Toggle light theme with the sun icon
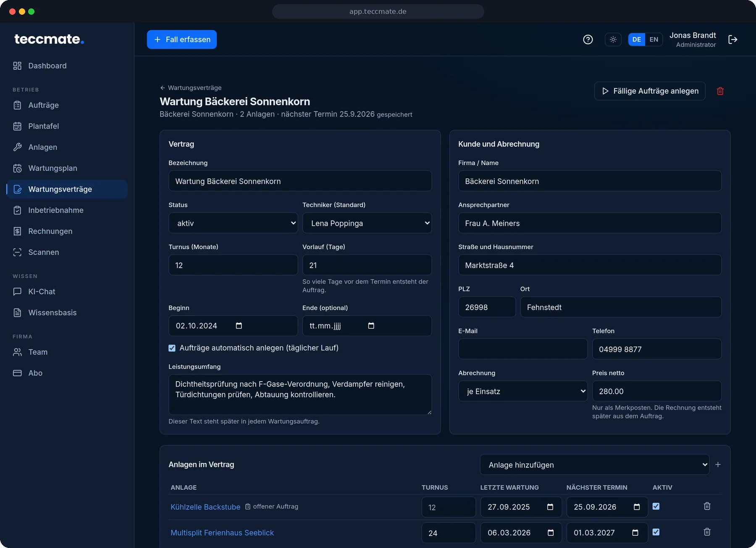 (613, 40)
